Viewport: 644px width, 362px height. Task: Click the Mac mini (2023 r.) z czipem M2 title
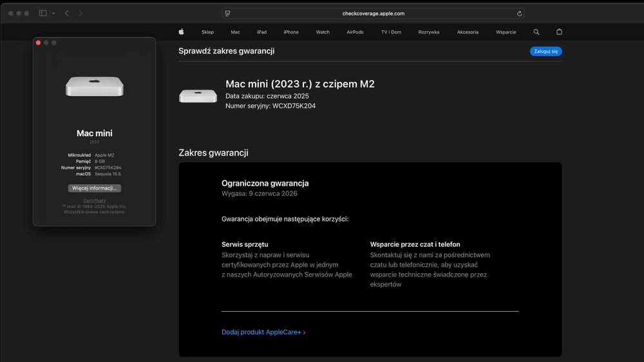300,84
